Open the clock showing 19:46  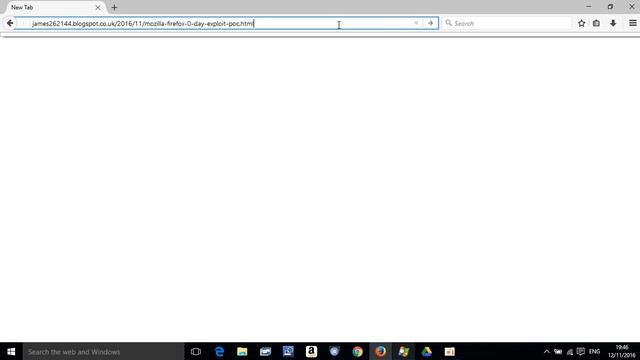pos(622,351)
